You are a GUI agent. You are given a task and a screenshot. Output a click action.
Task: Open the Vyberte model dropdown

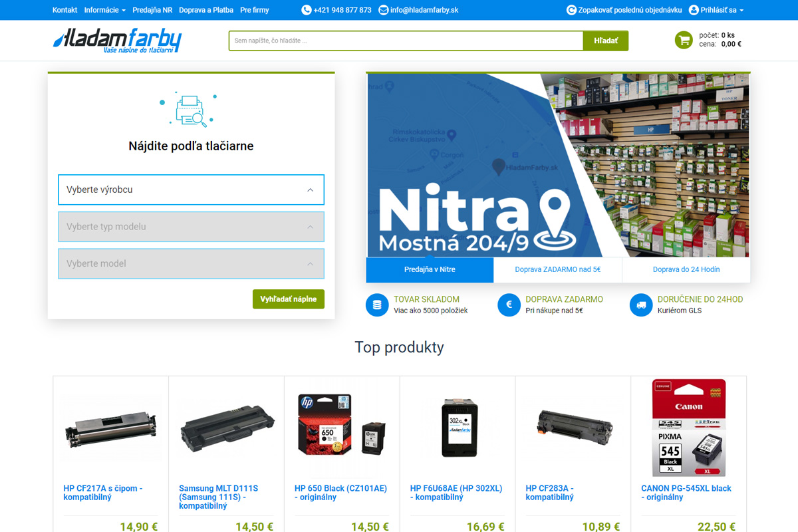coord(191,264)
